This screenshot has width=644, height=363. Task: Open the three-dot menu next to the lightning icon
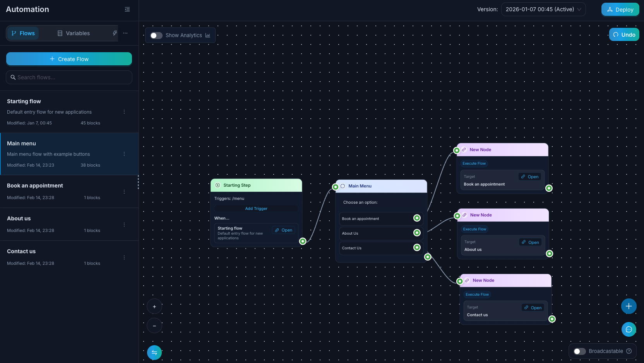tap(125, 33)
